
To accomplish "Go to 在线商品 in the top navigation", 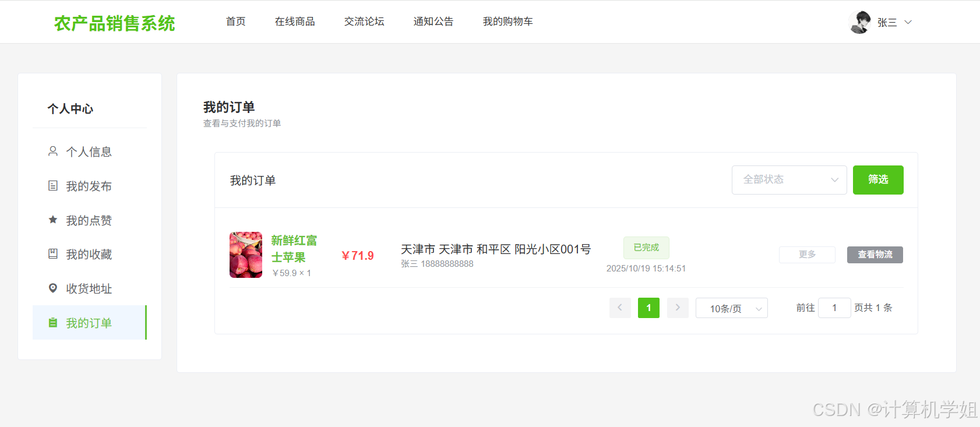I will [295, 22].
